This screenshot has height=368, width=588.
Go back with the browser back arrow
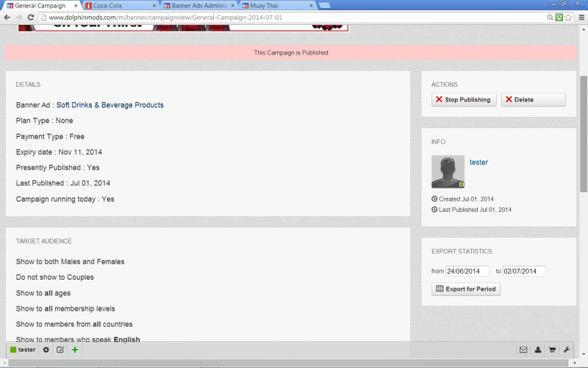pos(7,17)
